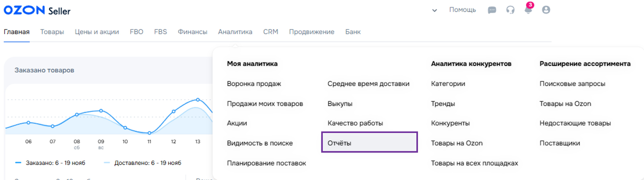644x180 pixels.
Task: Expand the account chevron dropdown
Action: pos(434,11)
